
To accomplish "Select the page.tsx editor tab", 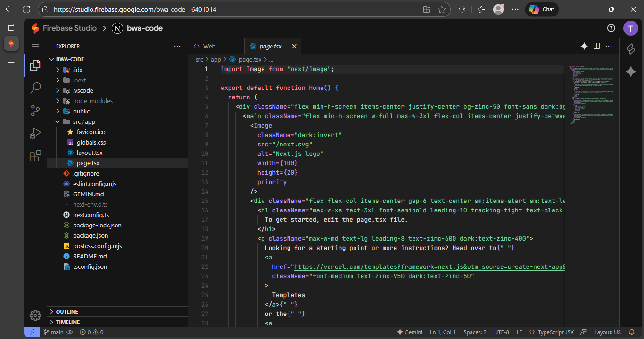I will click(x=270, y=46).
